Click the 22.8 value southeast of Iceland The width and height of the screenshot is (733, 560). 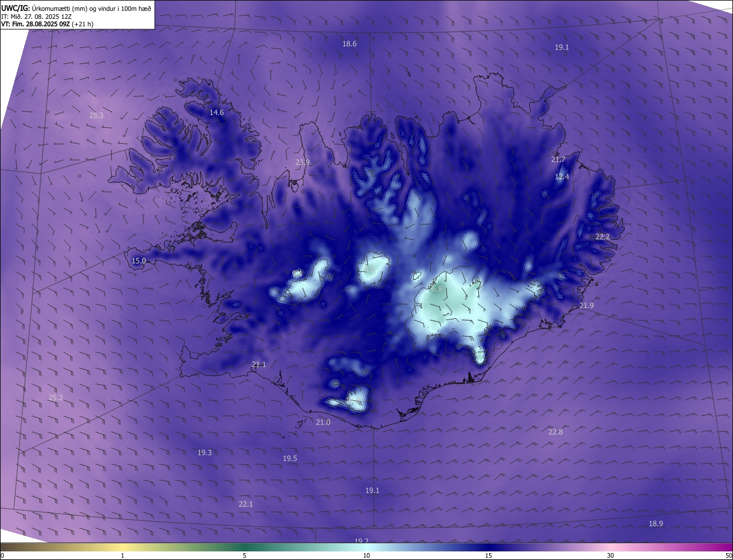pos(555,432)
